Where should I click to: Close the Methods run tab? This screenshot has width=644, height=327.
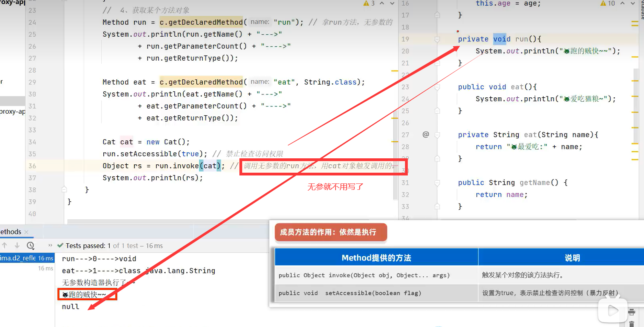26,232
